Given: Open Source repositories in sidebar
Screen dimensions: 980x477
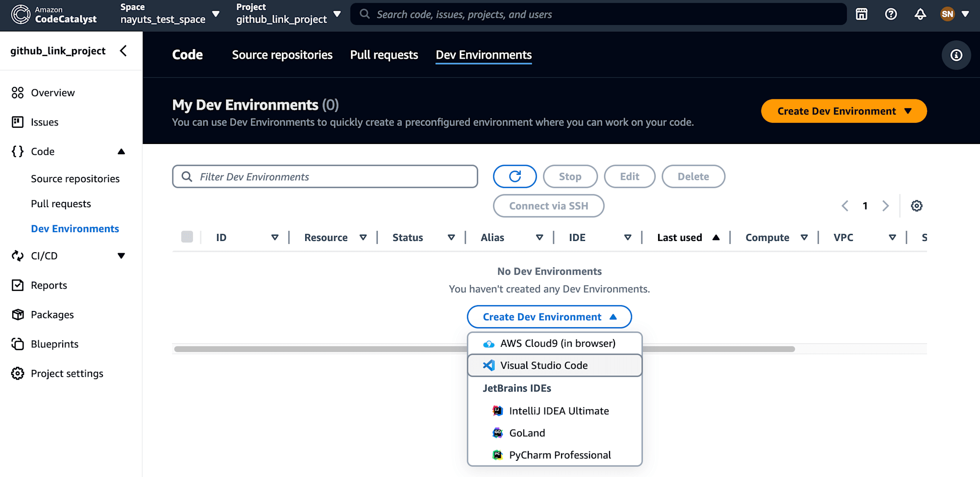Looking at the screenshot, I should click(x=75, y=179).
